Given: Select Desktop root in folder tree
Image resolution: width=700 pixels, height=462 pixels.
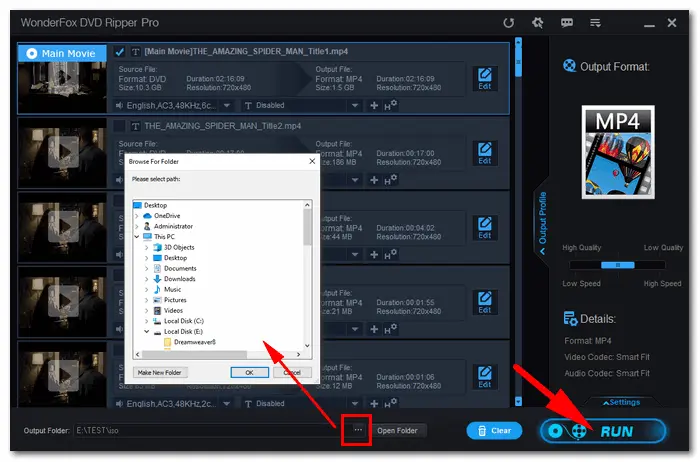Looking at the screenshot, I should click(x=155, y=205).
